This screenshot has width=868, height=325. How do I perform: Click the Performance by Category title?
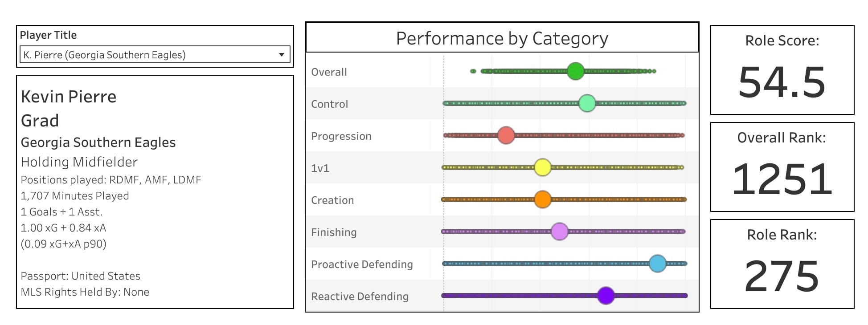pyautogui.click(x=502, y=39)
